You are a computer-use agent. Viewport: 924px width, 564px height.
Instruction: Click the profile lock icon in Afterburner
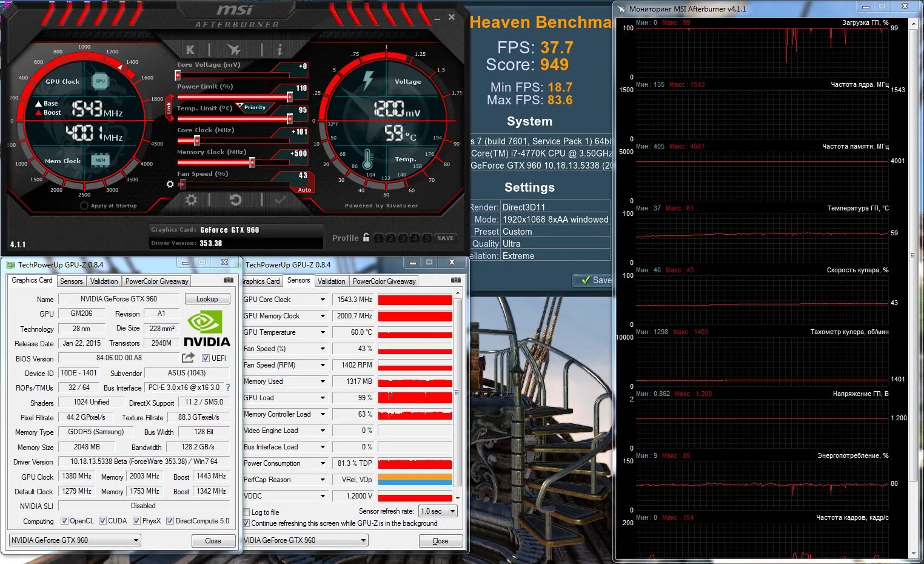tap(366, 237)
